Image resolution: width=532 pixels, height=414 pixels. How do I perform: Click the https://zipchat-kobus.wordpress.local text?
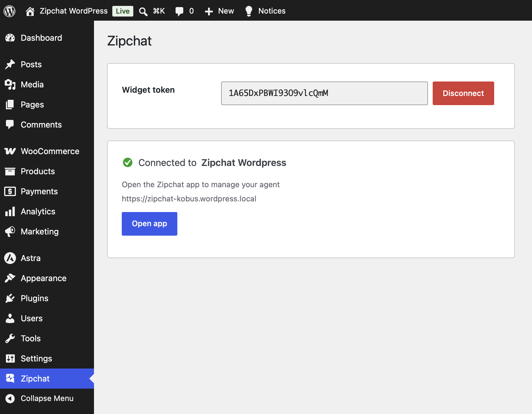[189, 199]
